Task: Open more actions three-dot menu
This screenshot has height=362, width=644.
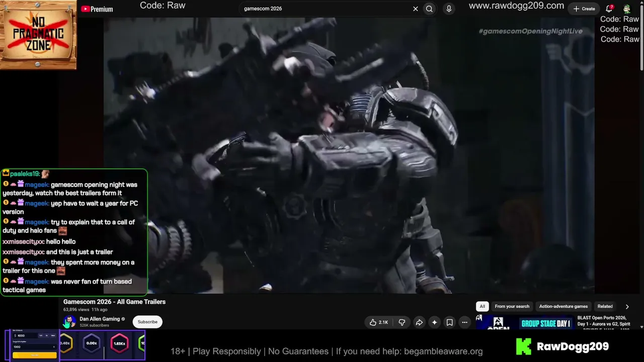Action: (465, 322)
